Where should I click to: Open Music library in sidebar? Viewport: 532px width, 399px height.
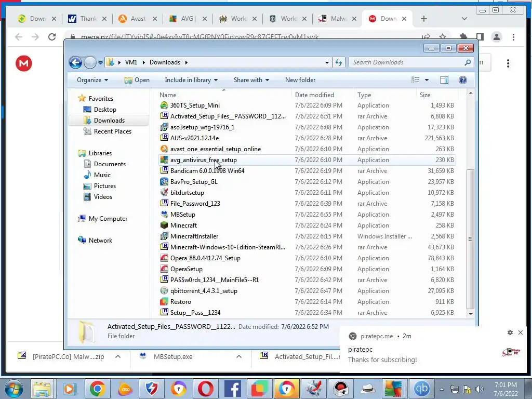(102, 175)
